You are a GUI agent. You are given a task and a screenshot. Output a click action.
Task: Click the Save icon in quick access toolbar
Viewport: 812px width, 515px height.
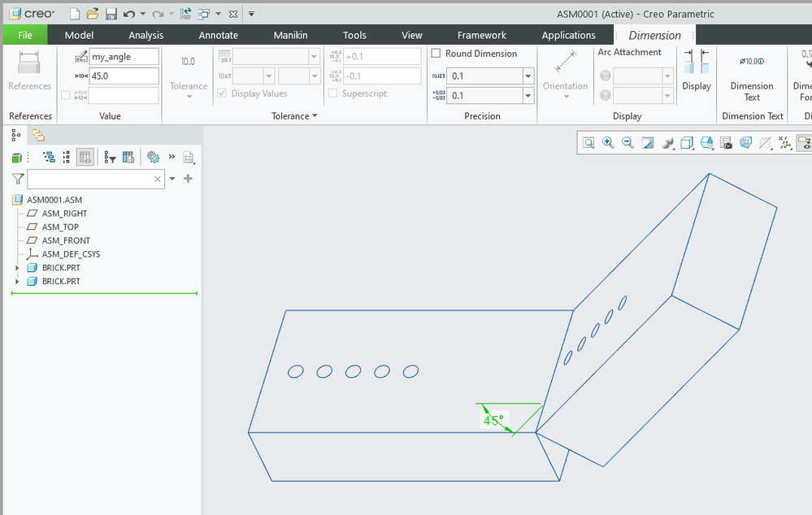111,14
